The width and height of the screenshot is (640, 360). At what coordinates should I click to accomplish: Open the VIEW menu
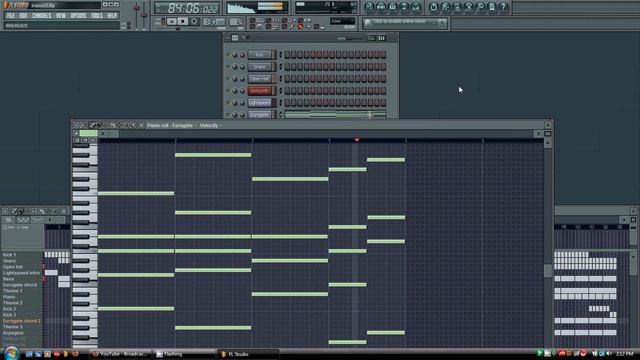pos(61,16)
